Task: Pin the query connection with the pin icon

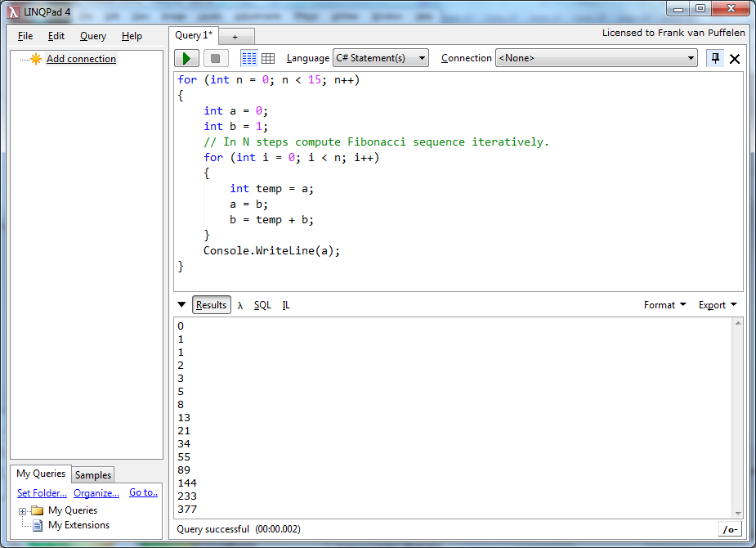Action: 715,58
